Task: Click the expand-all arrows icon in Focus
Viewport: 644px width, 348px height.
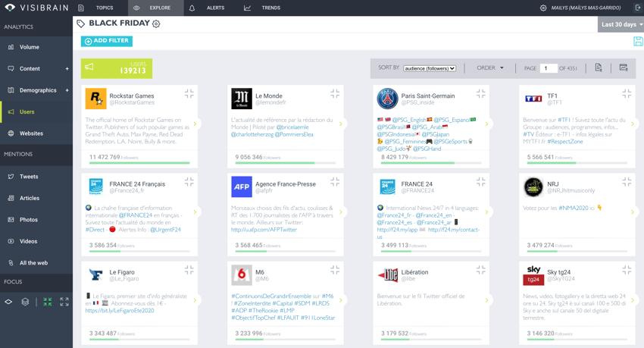Action: coord(64,302)
